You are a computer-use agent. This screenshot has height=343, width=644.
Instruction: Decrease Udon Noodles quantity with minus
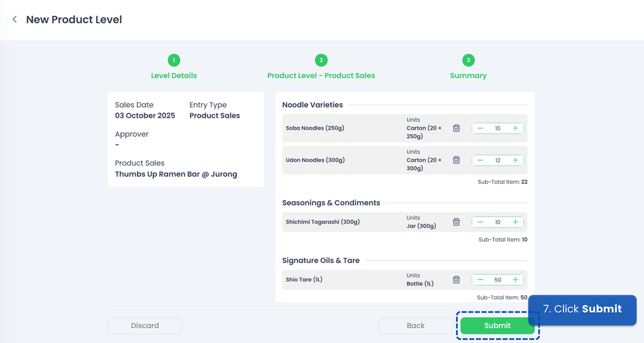(x=480, y=160)
